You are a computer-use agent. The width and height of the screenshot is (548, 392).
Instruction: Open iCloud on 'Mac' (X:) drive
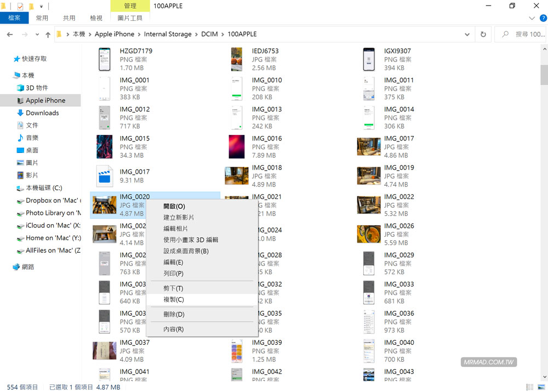49,225
